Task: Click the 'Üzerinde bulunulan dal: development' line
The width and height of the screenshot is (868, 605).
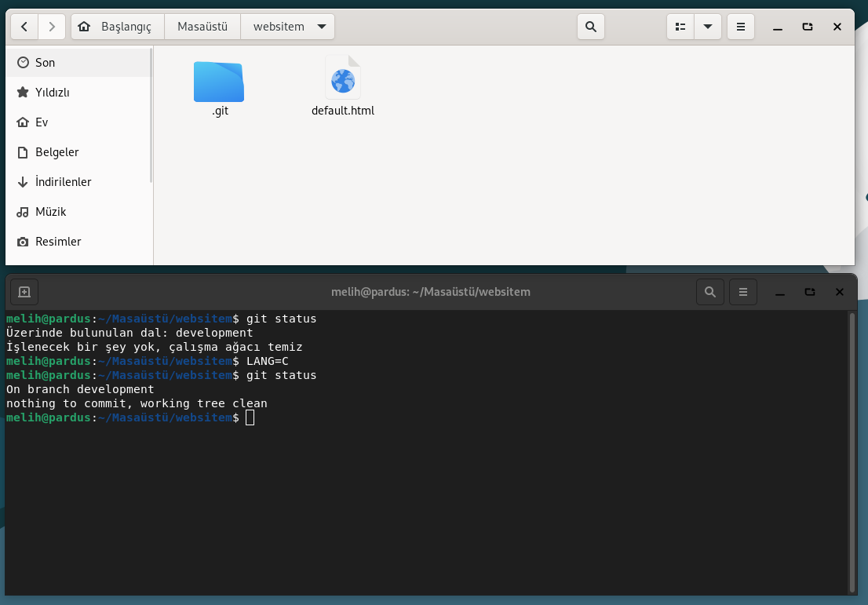Action: (x=129, y=333)
